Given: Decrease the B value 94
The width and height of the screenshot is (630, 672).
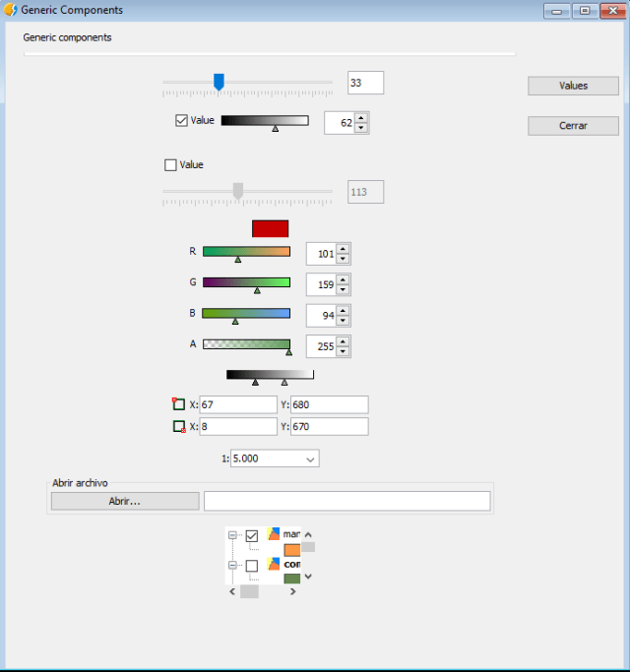Looking at the screenshot, I should (x=343, y=321).
